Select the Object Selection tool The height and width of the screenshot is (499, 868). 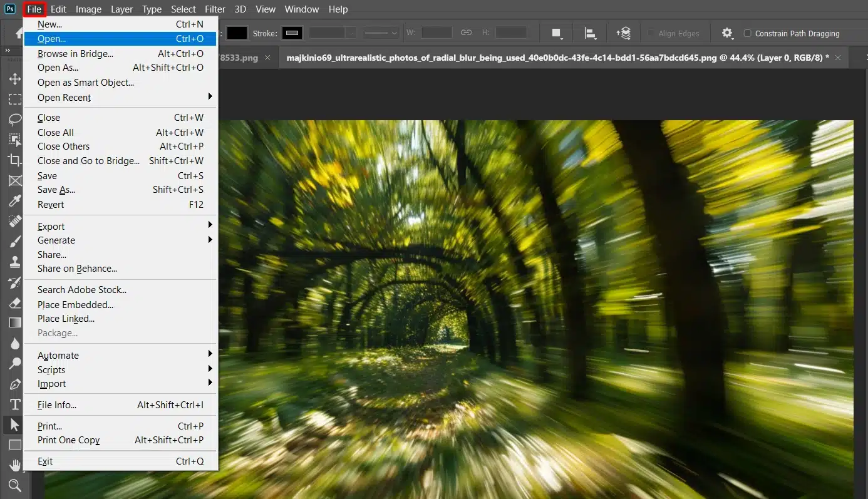coord(14,140)
